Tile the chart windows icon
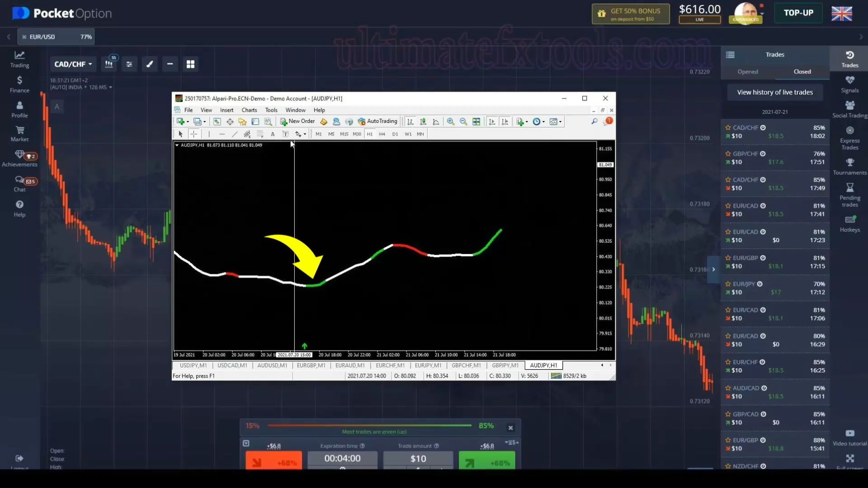Screen dimensions: 868x488 tap(476, 122)
